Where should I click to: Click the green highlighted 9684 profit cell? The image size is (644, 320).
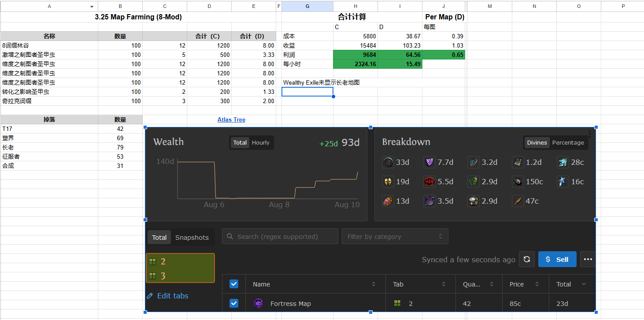[355, 55]
